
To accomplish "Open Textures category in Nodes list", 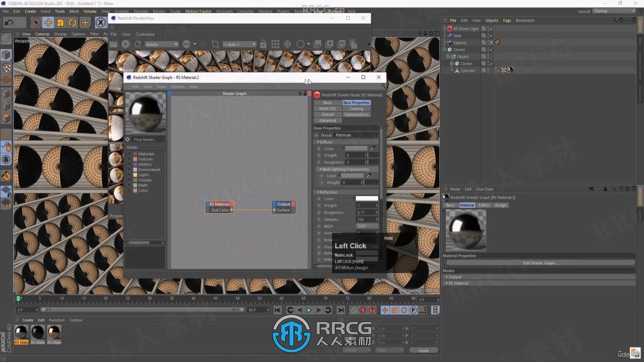I will 145,159.
